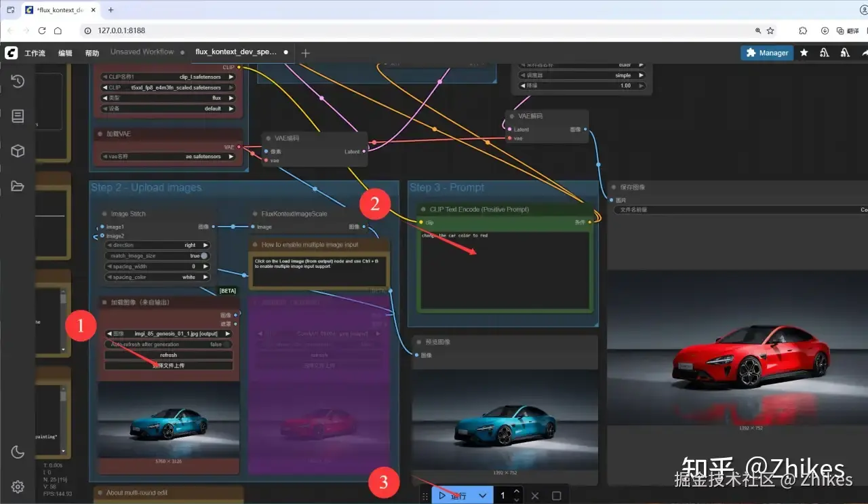Open the queue history sidebar panel
Image resolution: width=868 pixels, height=504 pixels.
(18, 81)
